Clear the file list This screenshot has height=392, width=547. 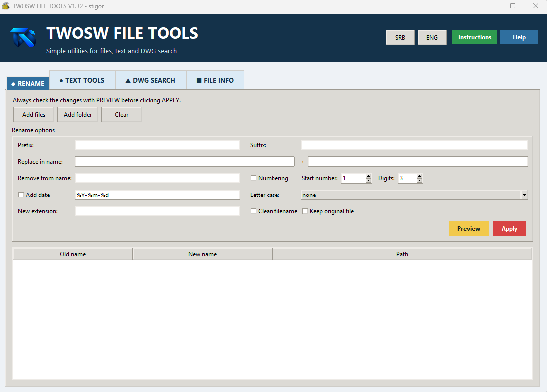coord(122,114)
